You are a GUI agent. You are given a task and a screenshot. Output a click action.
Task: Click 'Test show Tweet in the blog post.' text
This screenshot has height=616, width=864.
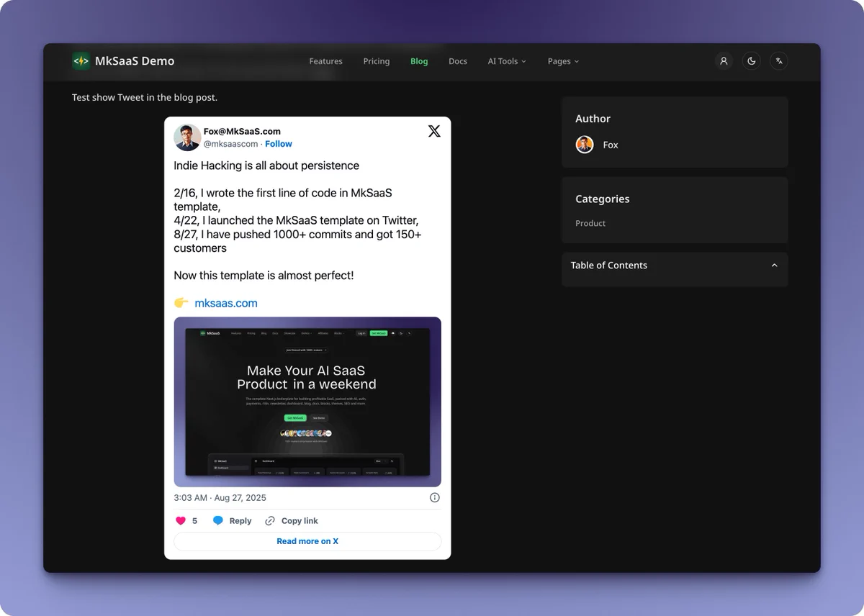click(145, 97)
